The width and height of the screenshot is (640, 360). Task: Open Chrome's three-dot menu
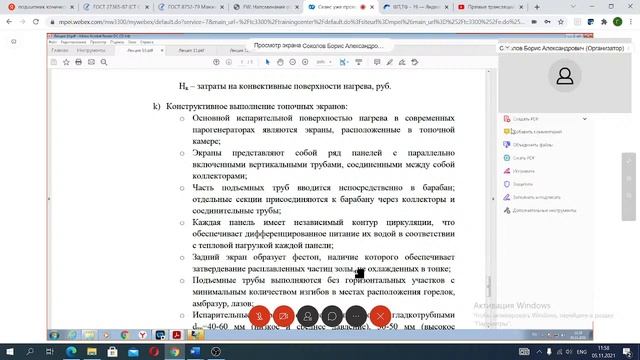pyautogui.click(x=631, y=22)
